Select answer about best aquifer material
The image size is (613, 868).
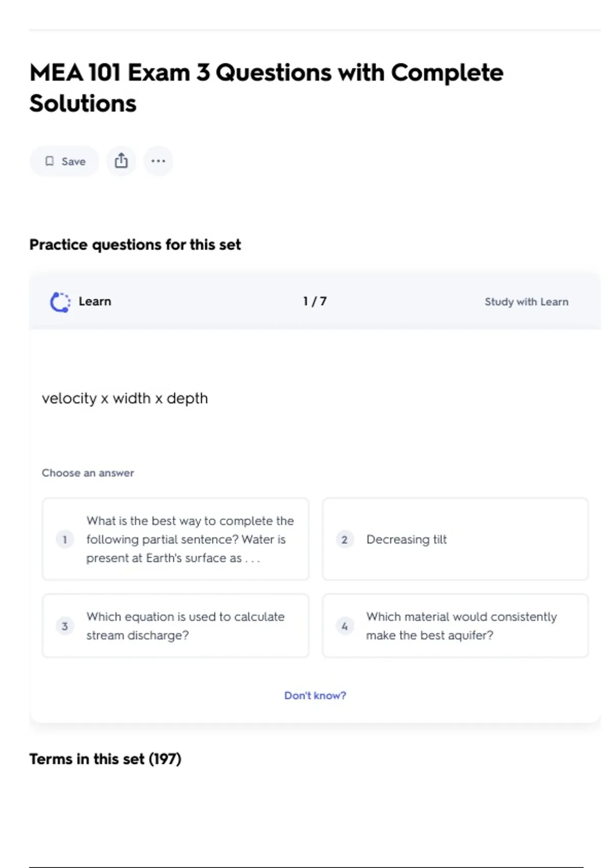[455, 626]
